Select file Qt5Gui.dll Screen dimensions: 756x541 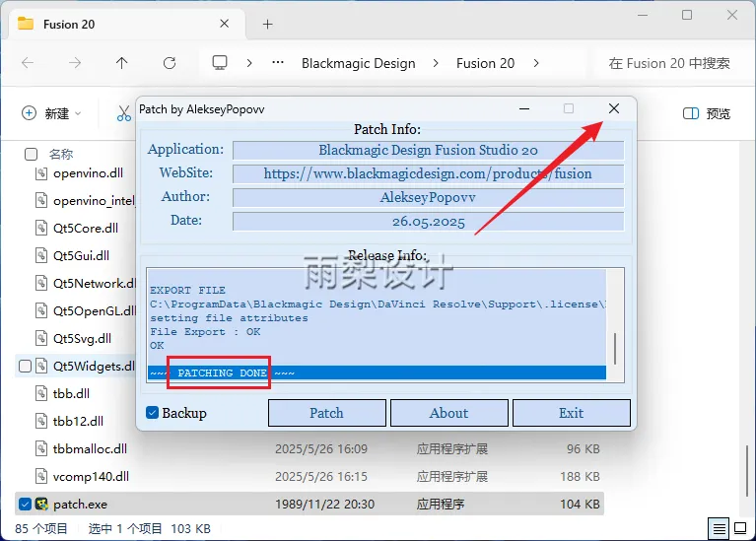pyautogui.click(x=81, y=255)
